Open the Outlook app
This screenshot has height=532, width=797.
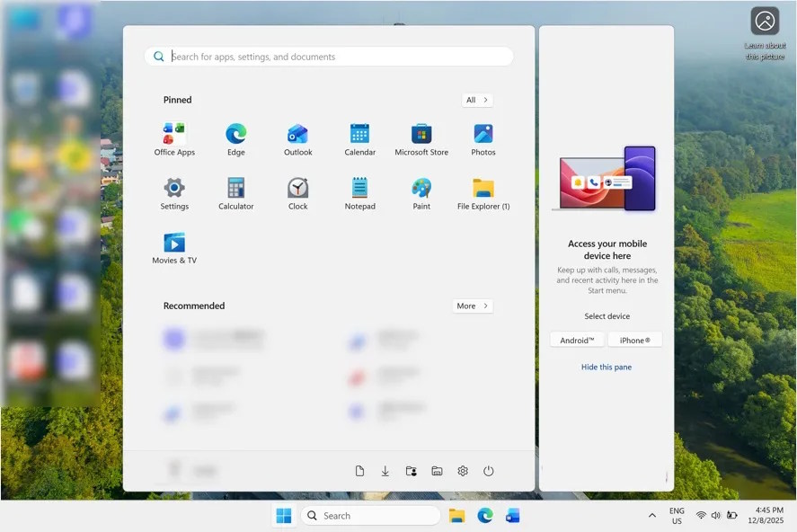coord(297,137)
